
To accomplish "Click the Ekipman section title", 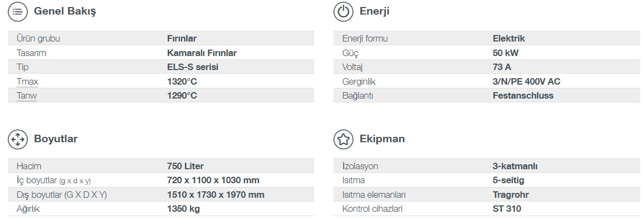I will (x=382, y=139).
